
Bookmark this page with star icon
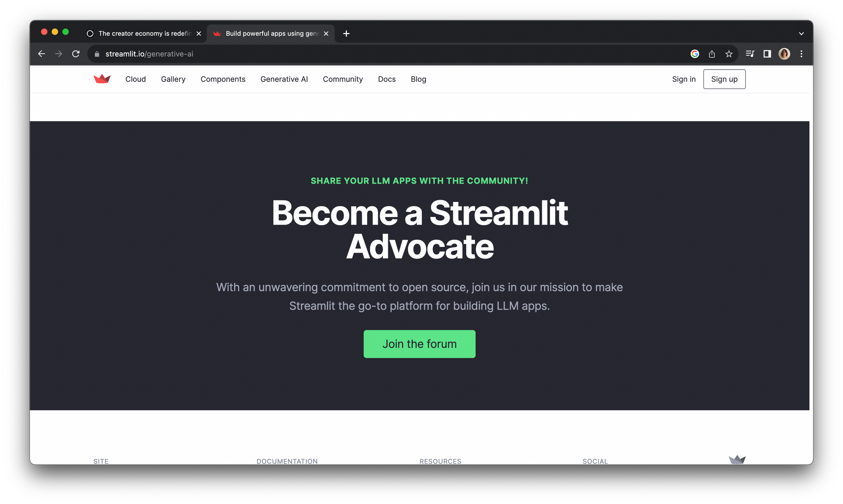coord(729,54)
